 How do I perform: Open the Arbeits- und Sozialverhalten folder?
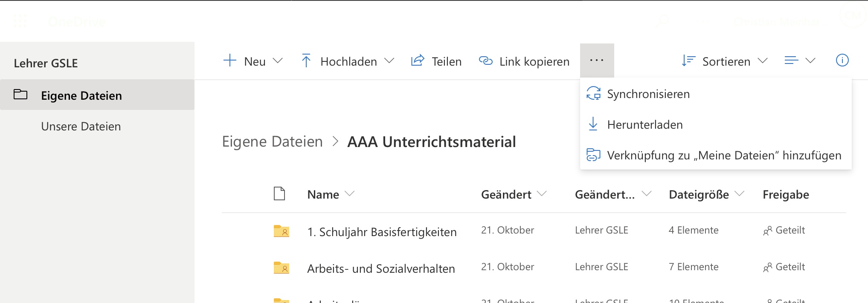point(381,268)
